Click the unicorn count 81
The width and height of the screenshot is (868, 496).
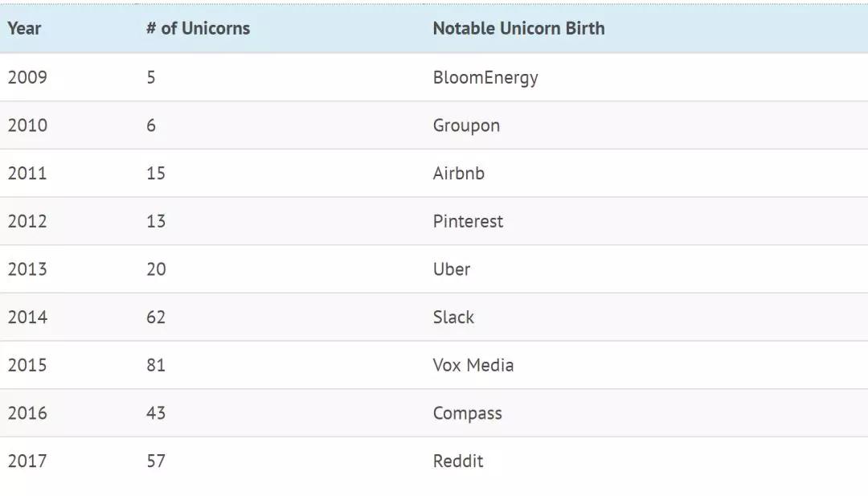(156, 366)
